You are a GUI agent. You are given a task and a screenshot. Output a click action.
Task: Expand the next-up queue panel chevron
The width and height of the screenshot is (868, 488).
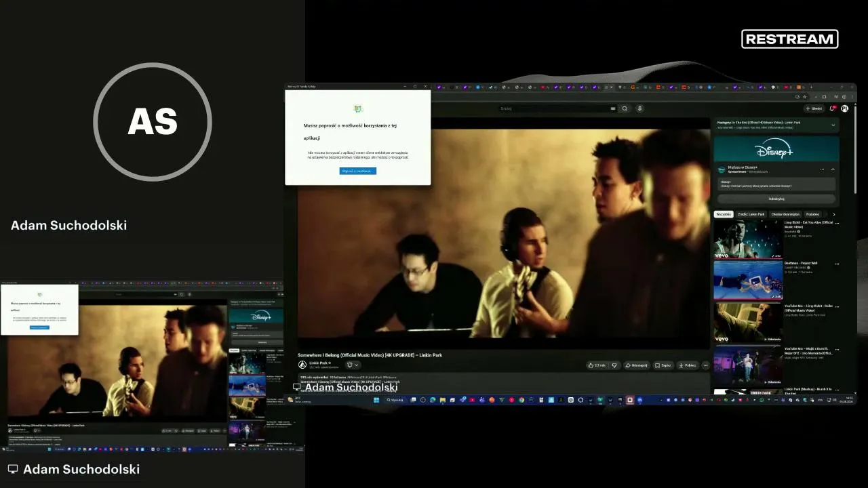click(x=833, y=125)
